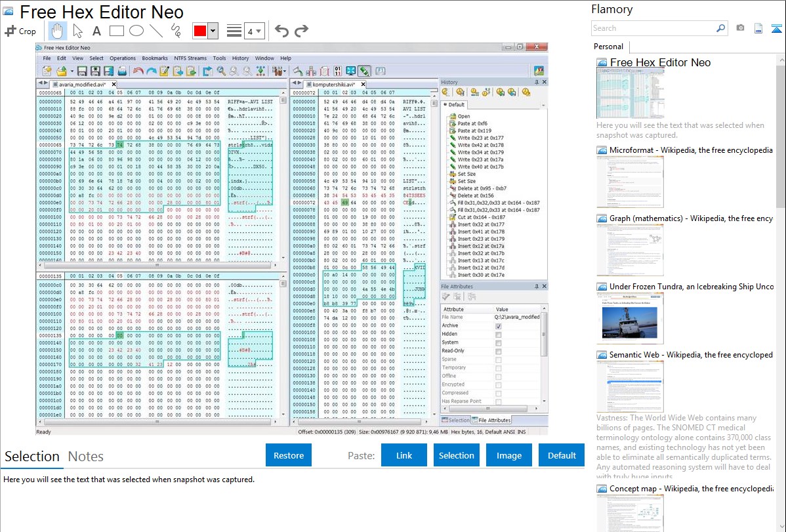
Task: Toggle the Temporary attribute checkbox
Action: [x=498, y=368]
